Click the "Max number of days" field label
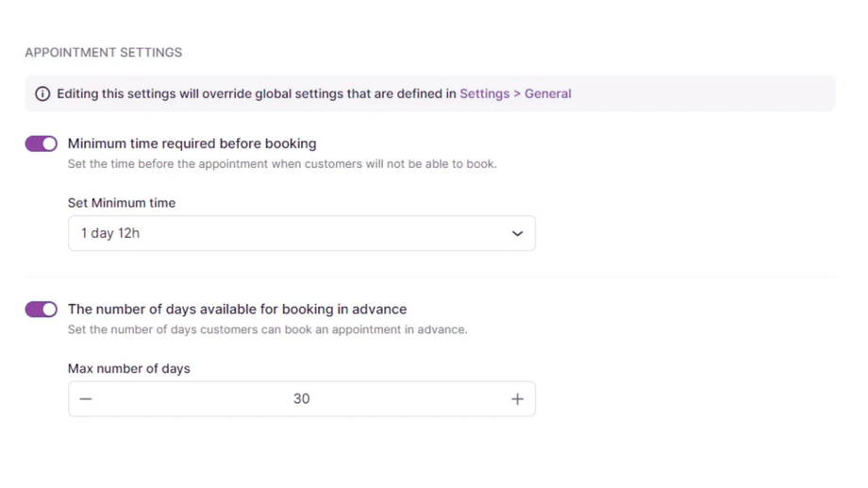This screenshot has width=868, height=488. (x=129, y=369)
